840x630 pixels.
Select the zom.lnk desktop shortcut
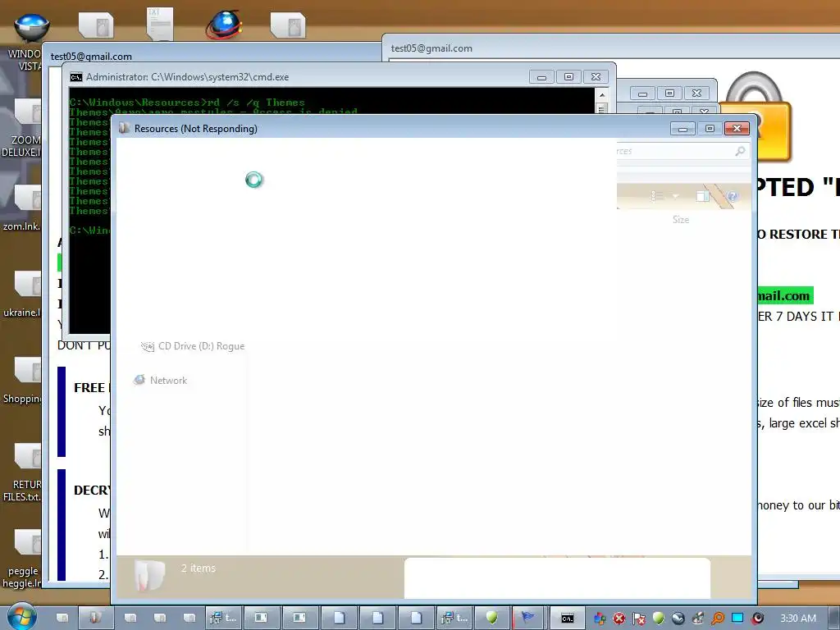[21, 209]
